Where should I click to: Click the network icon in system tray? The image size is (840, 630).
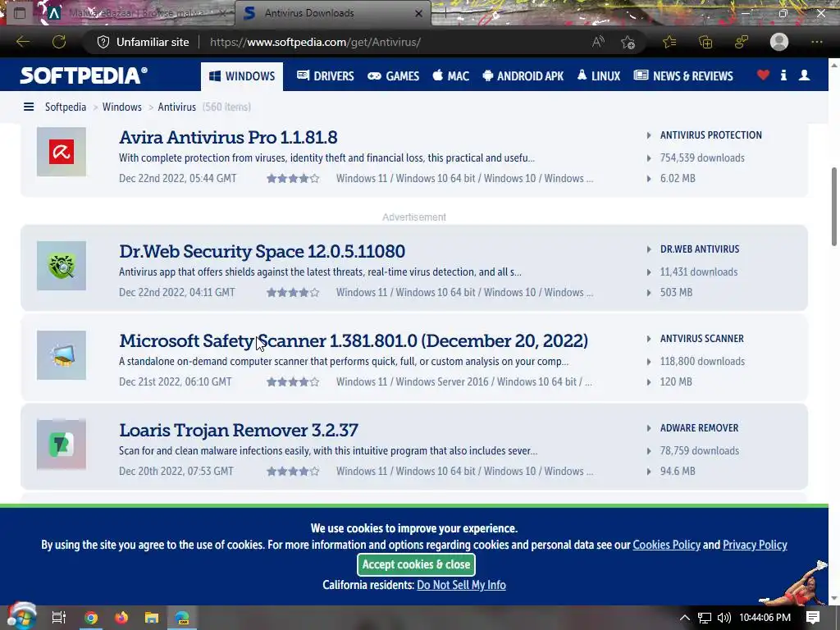705,618
